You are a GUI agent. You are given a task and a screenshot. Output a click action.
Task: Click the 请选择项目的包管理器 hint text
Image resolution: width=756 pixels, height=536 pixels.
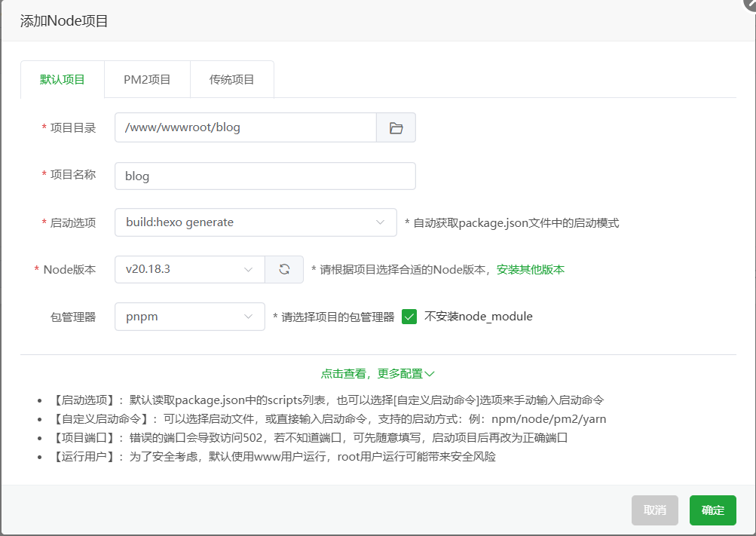click(x=334, y=317)
